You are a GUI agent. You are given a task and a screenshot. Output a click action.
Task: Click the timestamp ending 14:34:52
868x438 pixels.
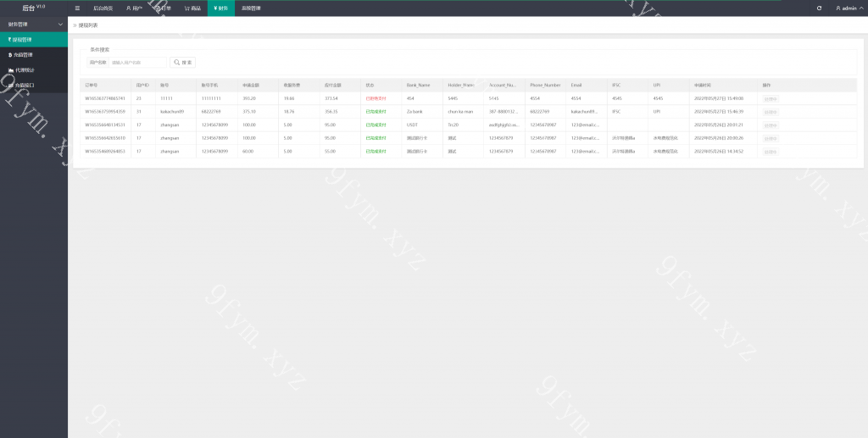tap(719, 152)
